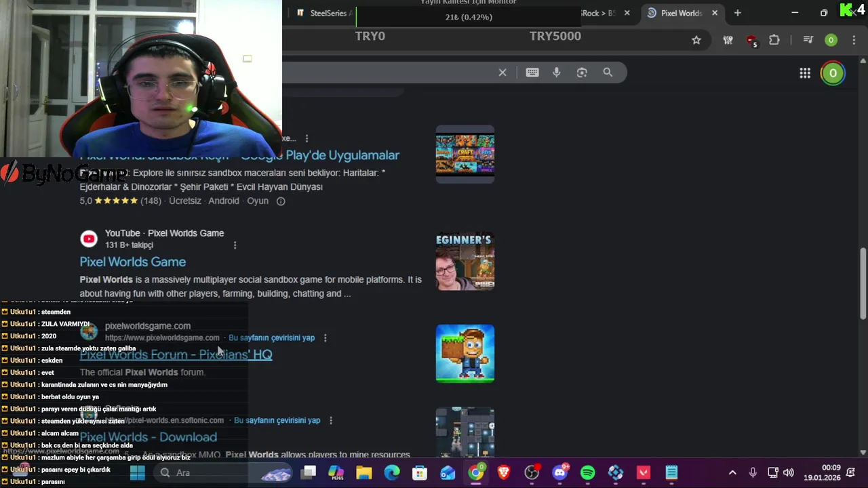Close the tab ending in 'Rock > BS'
Image resolution: width=868 pixels, height=488 pixels.
[627, 13]
